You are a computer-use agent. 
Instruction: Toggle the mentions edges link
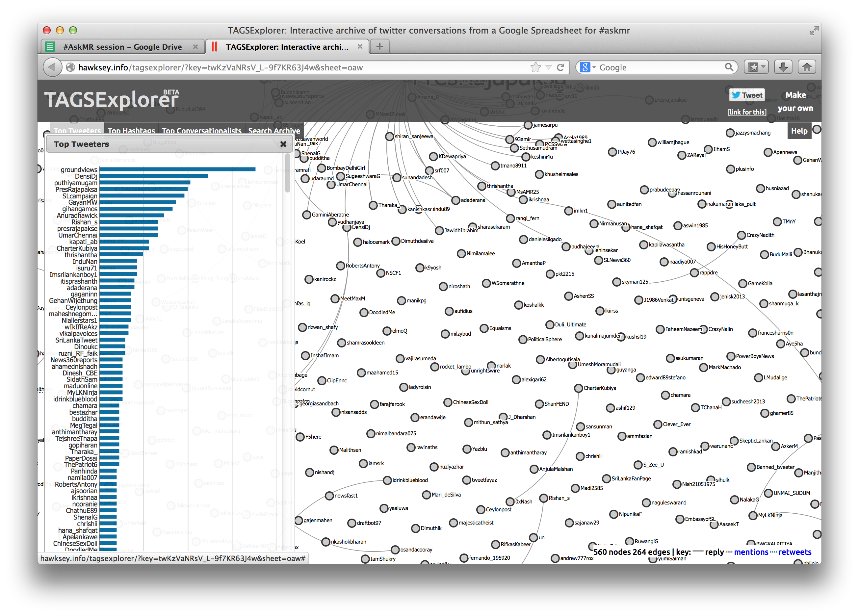pos(751,552)
